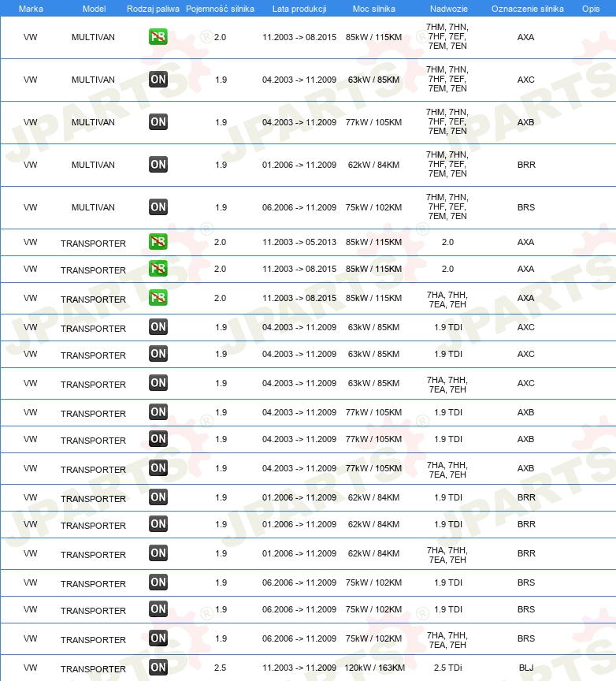Click '7HA, 7HH, 7EA, 7EH' in TRANSPORTER AXC row
The image size is (616, 681).
coord(447,385)
